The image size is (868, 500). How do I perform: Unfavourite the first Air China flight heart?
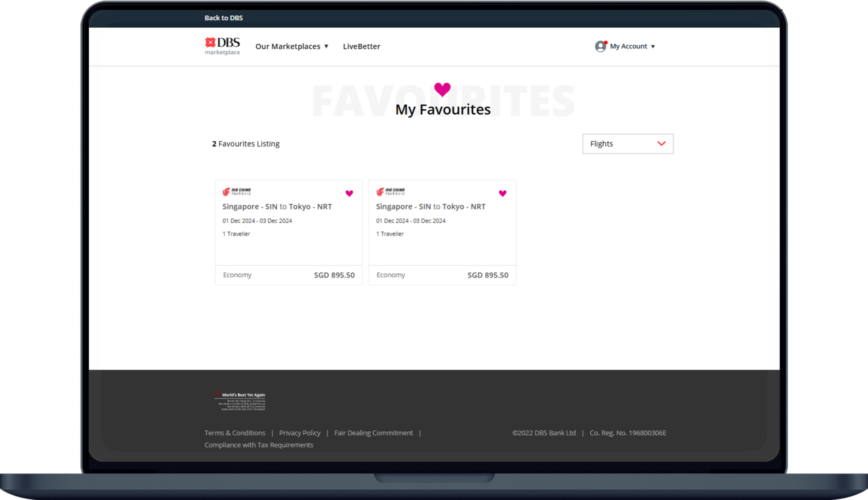click(349, 193)
